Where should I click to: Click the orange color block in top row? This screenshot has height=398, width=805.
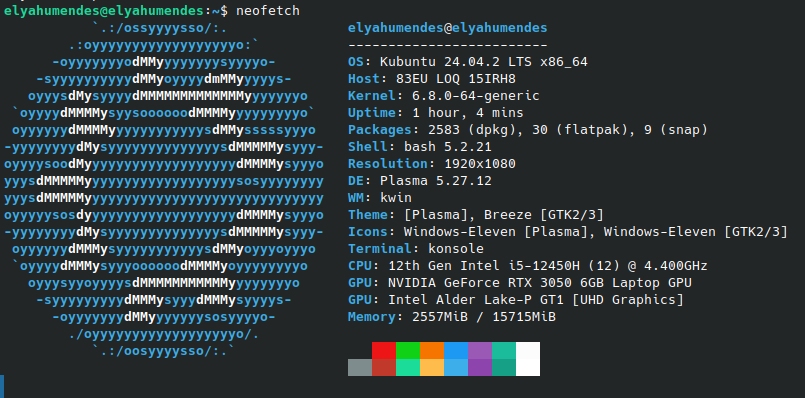(432, 350)
